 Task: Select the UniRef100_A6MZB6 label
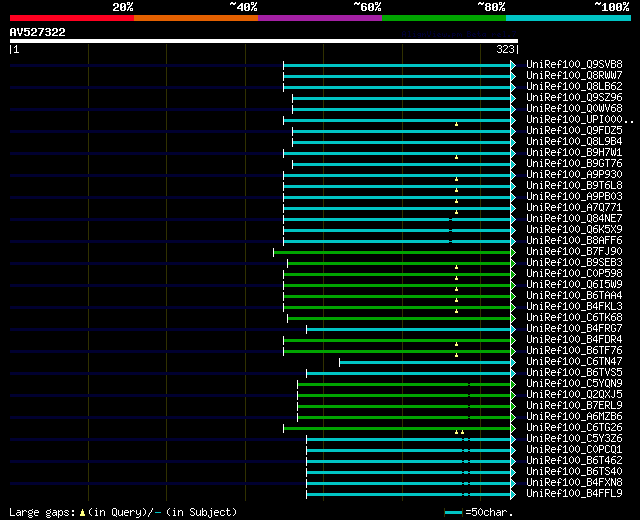click(x=574, y=417)
